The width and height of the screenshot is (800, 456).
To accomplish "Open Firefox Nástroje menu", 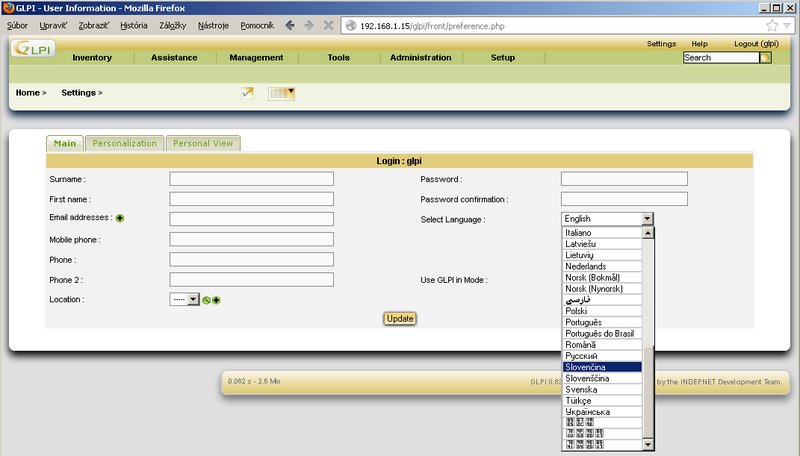I will tap(213, 26).
